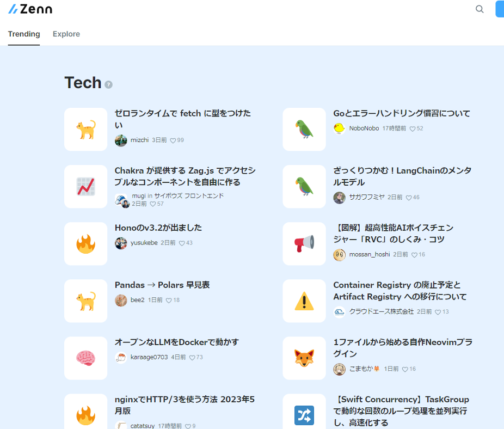Click the parrot thumbnail for Go error handling article
The height and width of the screenshot is (429, 504).
(304, 129)
